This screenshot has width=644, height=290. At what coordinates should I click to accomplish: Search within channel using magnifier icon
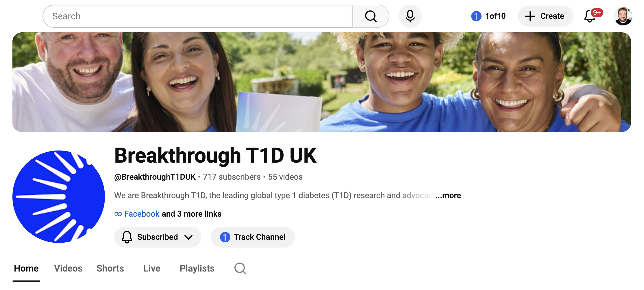pos(240,268)
